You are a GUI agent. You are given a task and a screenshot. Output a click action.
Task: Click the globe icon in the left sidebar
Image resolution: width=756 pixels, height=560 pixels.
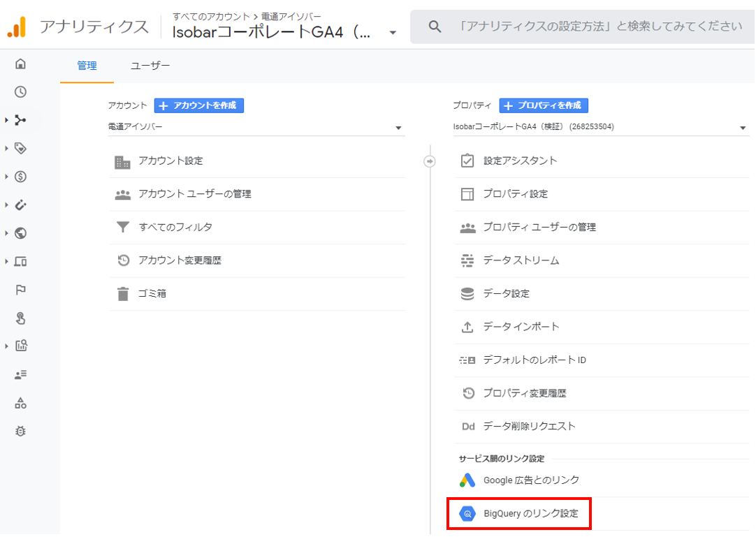click(x=20, y=233)
